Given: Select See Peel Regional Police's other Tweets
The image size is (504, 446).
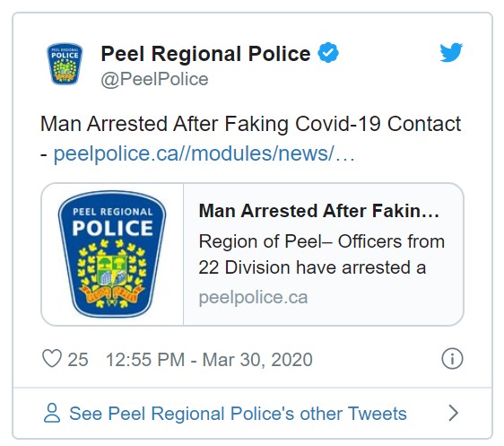Looking at the screenshot, I should tap(238, 413).
